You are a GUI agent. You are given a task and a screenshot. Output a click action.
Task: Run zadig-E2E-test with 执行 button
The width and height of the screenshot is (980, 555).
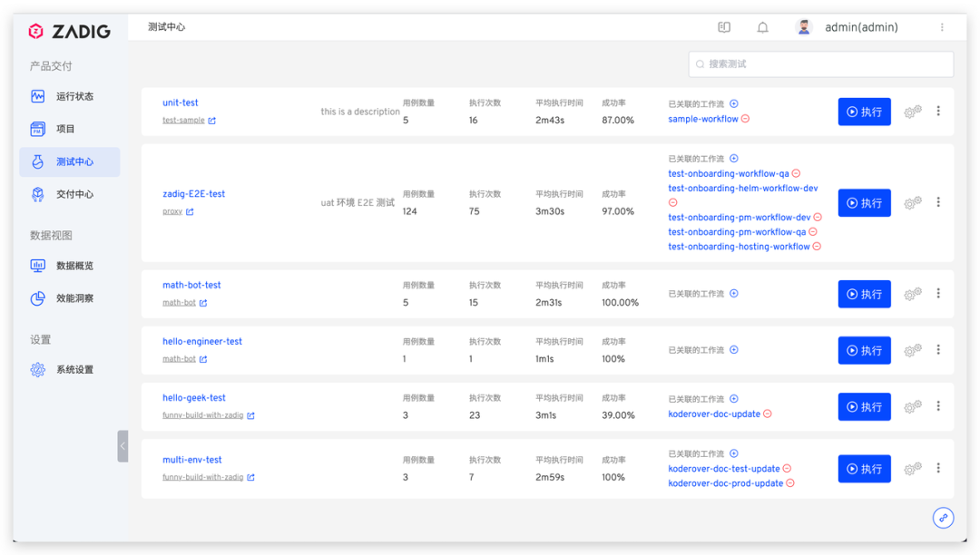865,203
